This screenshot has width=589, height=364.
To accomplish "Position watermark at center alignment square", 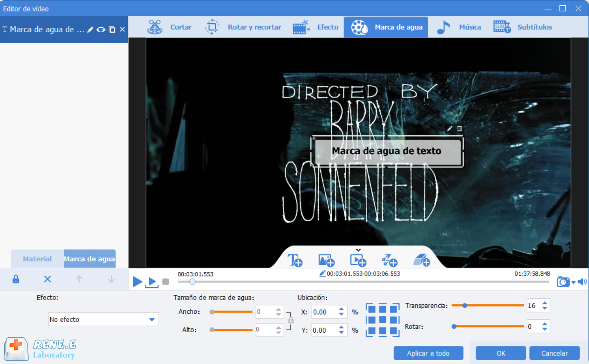I will 383,320.
